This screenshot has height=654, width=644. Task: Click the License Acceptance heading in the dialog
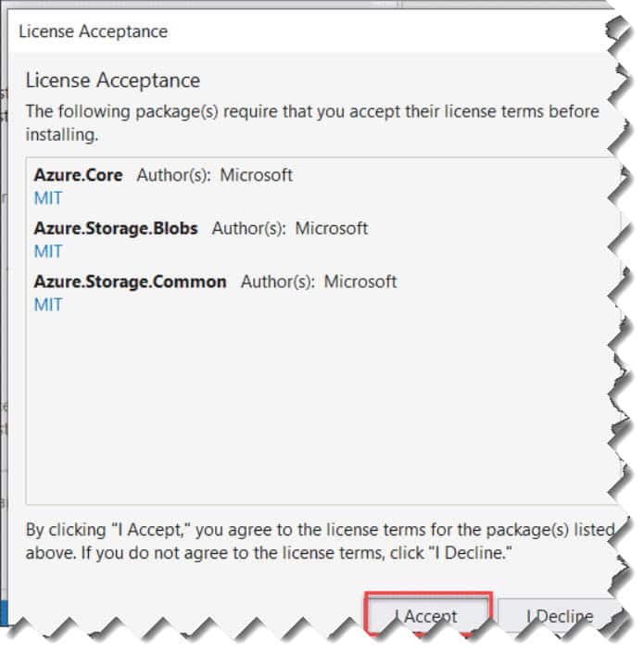pos(113,80)
